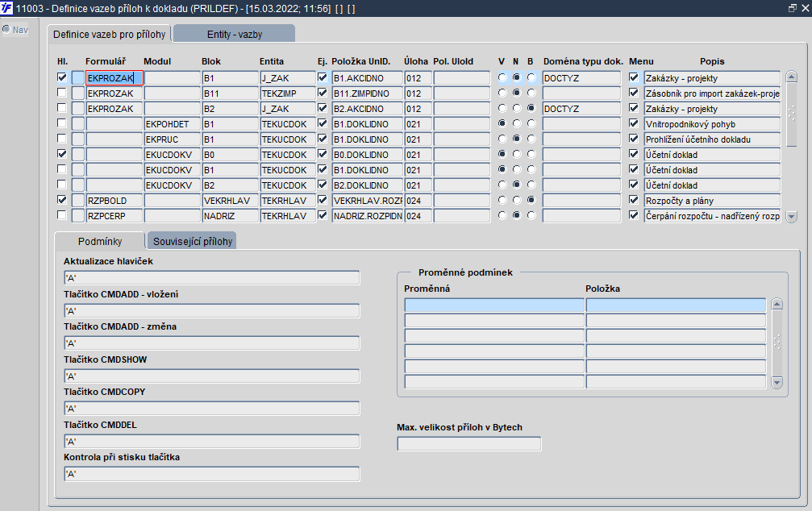The image size is (812, 511).
Task: Click the restore window icon at top right
Action: [792, 7]
